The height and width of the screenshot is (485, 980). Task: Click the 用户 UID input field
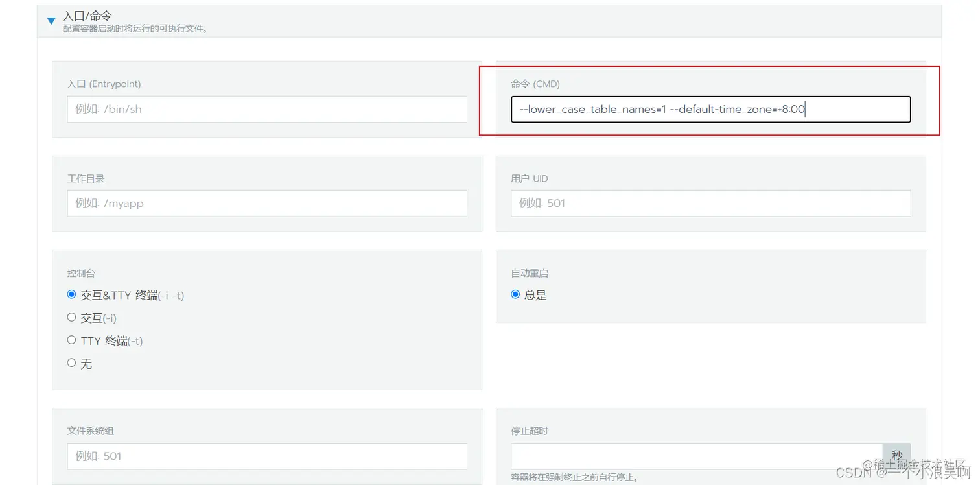point(710,203)
